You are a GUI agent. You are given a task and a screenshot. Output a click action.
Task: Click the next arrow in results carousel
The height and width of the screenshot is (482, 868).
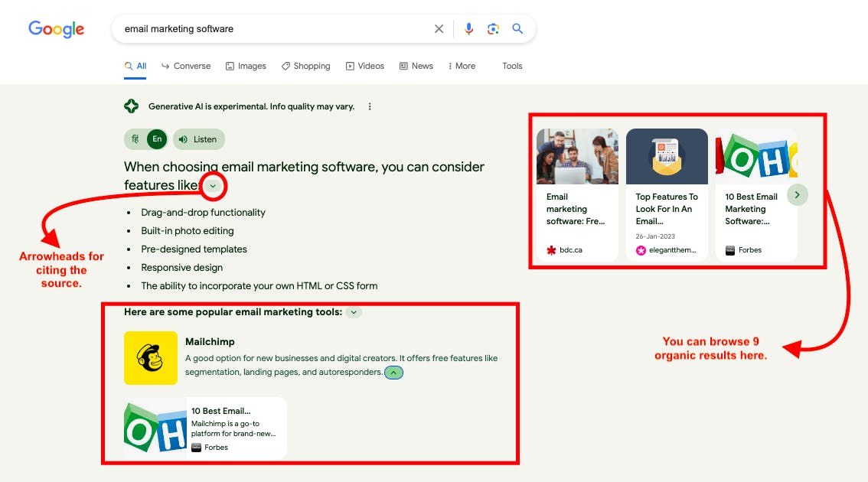point(797,195)
